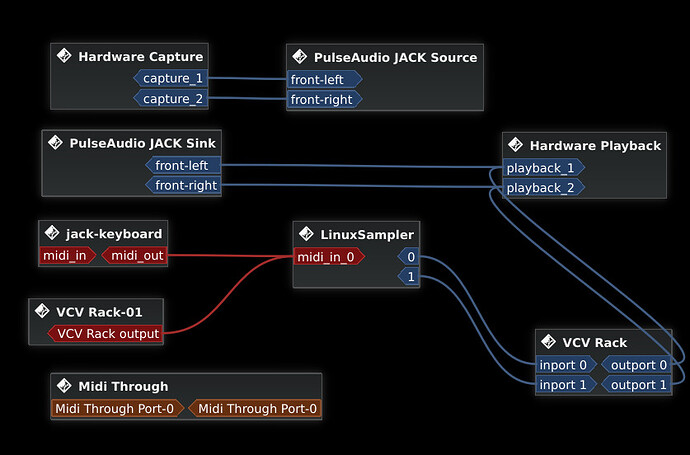This screenshot has width=690, height=455.
Task: Click the Hardware Playback title text
Action: point(595,146)
